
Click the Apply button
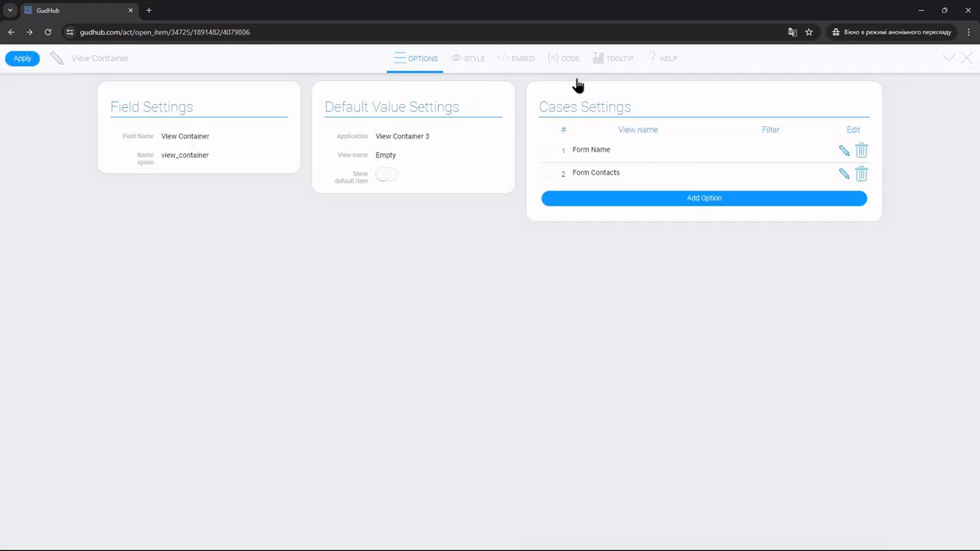click(23, 58)
